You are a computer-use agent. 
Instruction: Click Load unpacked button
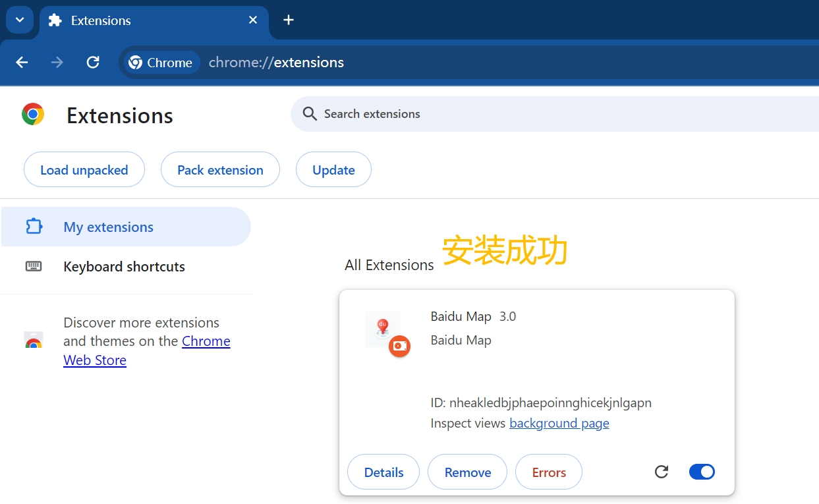pyautogui.click(x=84, y=170)
